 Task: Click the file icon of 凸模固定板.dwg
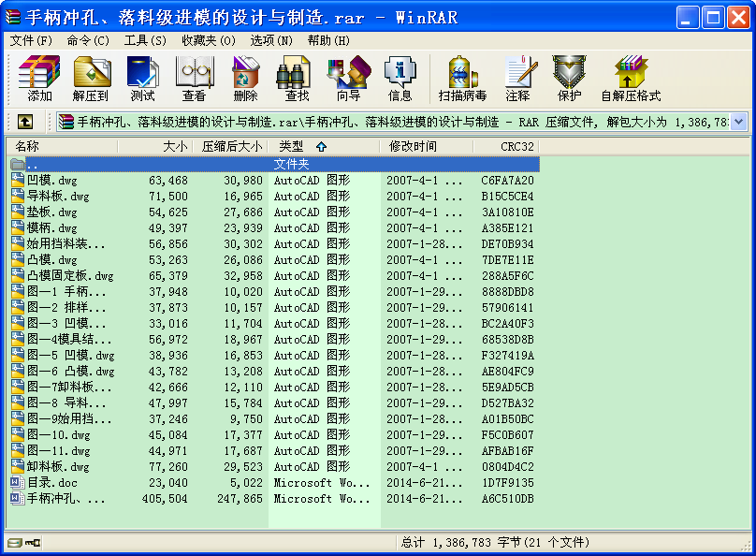[x=18, y=275]
